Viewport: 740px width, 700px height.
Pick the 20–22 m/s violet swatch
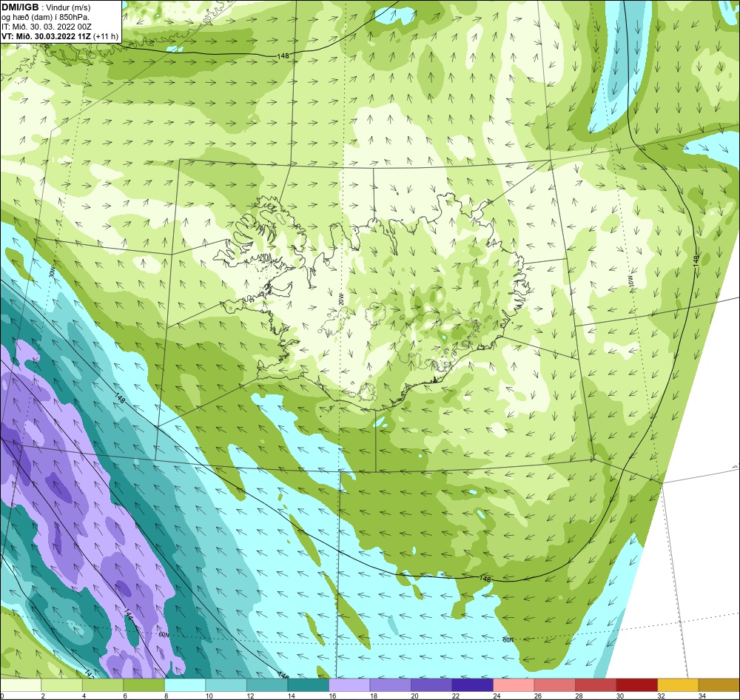pos(431,685)
